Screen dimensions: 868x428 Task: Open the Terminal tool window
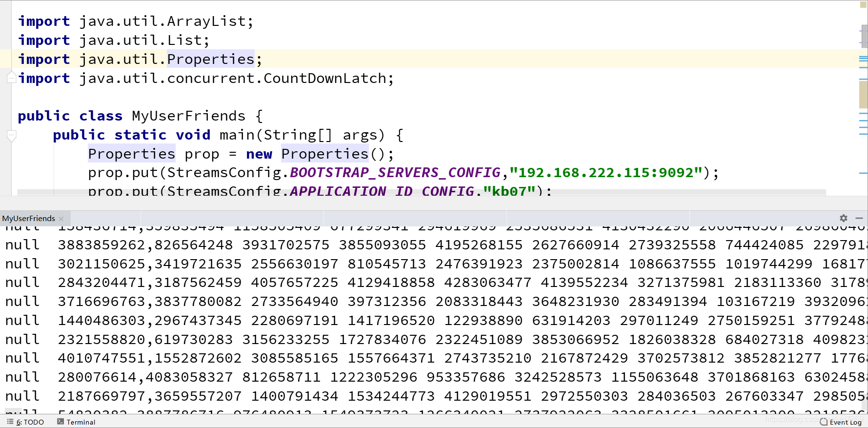click(76, 422)
